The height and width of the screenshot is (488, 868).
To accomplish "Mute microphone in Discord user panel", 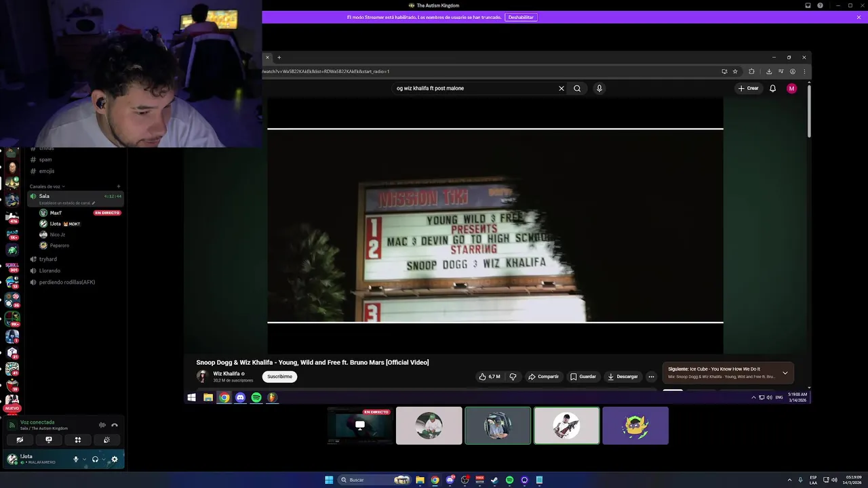I will [x=76, y=459].
